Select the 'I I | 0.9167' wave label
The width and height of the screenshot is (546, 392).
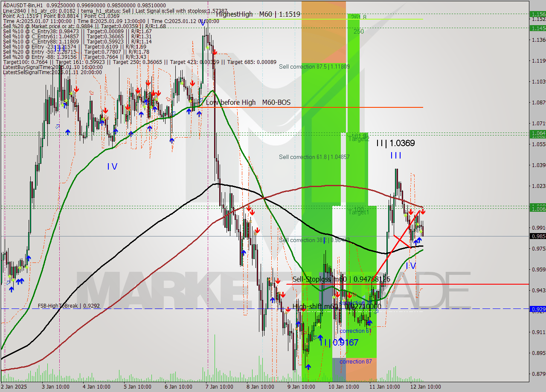coord(339,342)
